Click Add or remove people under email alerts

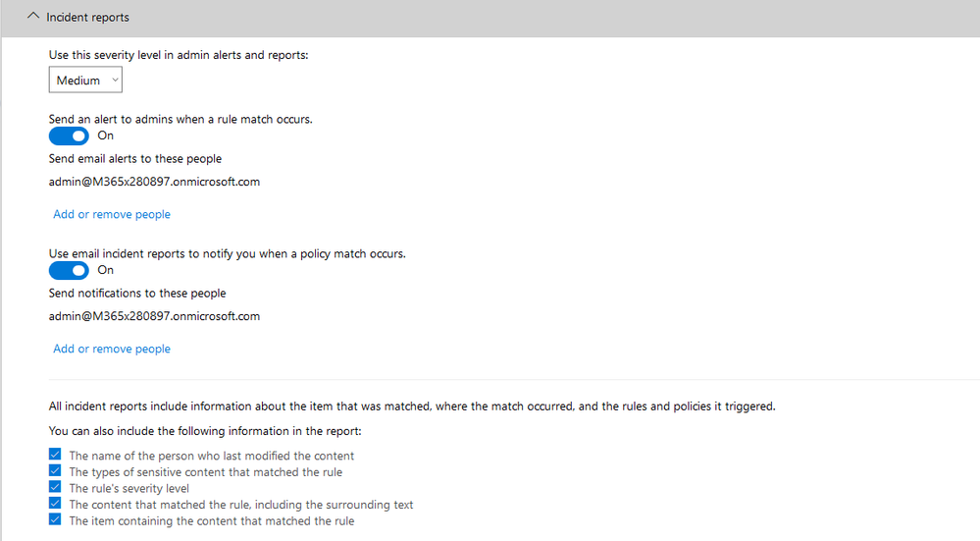coord(112,214)
